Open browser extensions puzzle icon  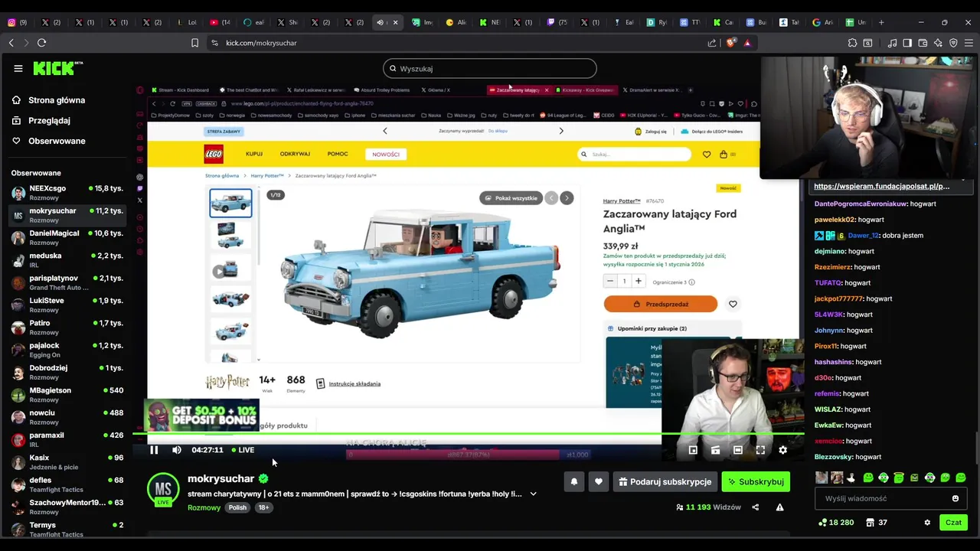click(852, 43)
